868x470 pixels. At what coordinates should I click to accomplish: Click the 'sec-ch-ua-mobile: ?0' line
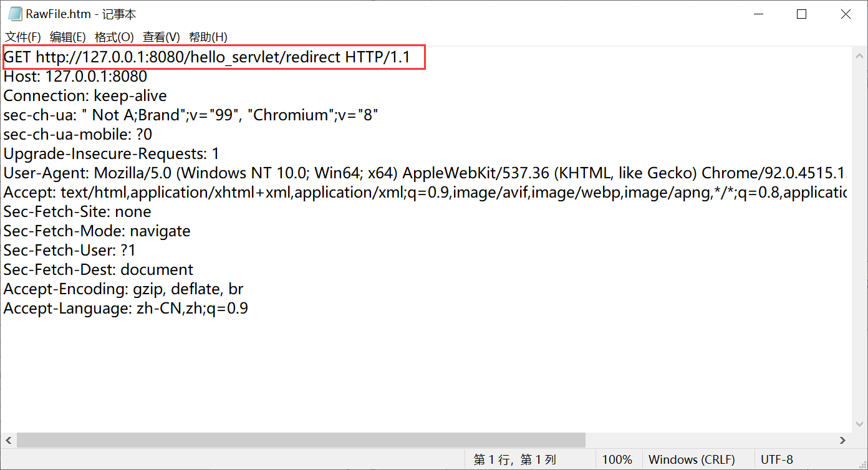pyautogui.click(x=78, y=135)
